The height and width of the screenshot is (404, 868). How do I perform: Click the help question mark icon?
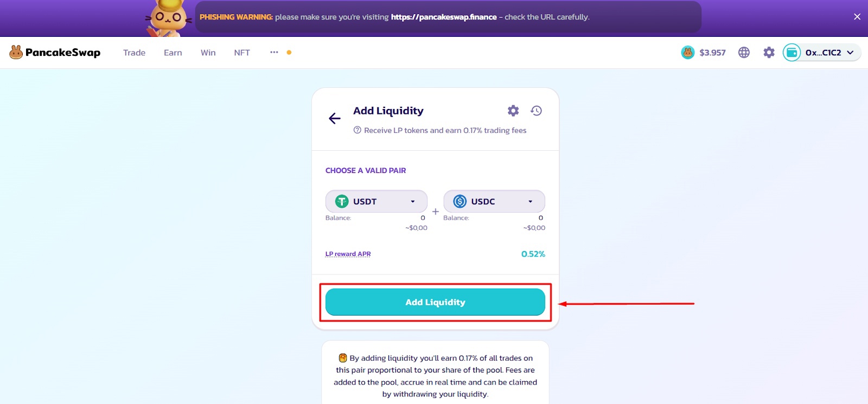coord(357,130)
